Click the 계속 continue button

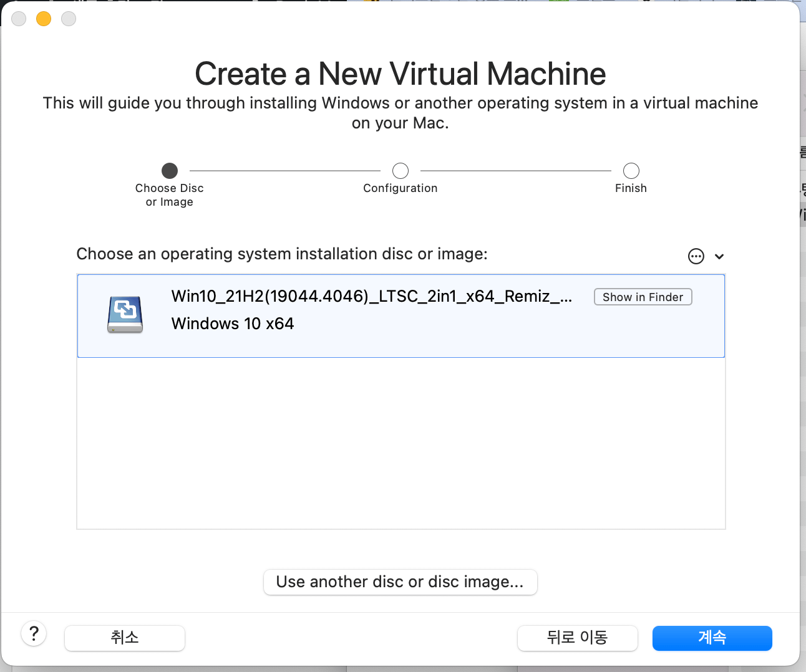tap(712, 638)
